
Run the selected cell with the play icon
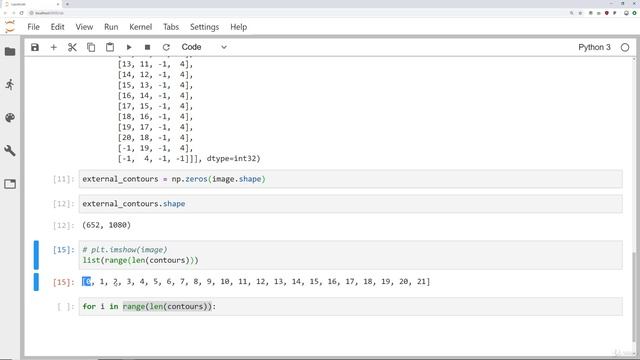(x=129, y=47)
